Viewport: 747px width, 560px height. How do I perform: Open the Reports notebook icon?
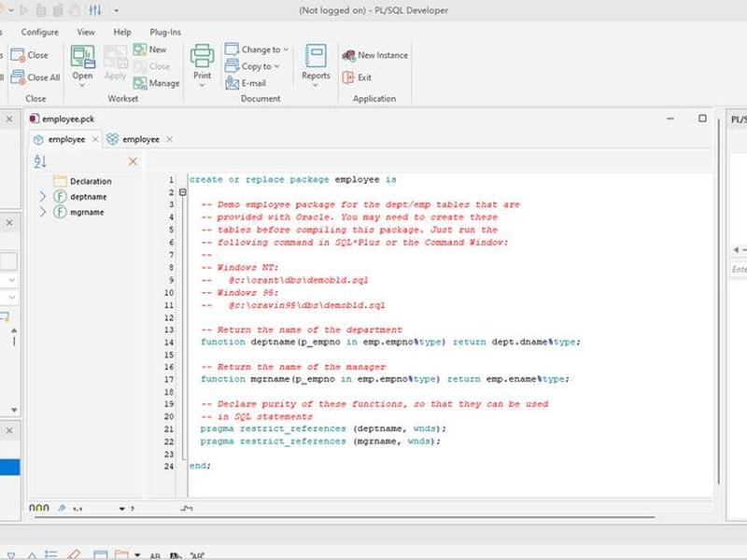tap(316, 55)
